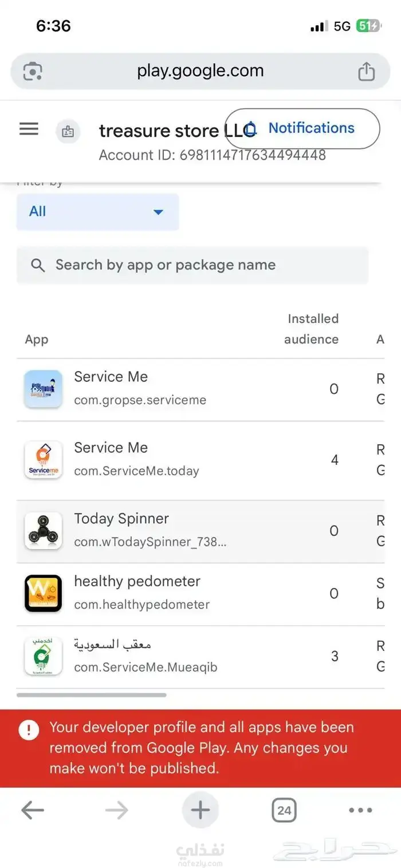
Task: Tap the developer account badge icon
Action: coord(68,131)
